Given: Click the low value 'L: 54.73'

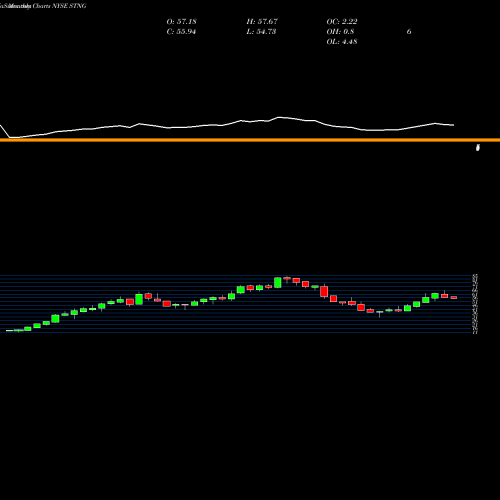Looking at the screenshot, I should [261, 32].
